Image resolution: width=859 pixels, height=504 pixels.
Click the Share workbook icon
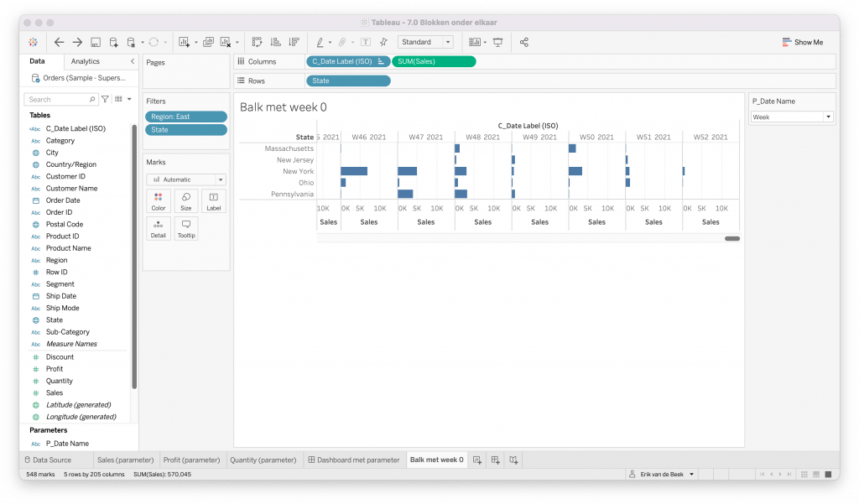(x=524, y=42)
